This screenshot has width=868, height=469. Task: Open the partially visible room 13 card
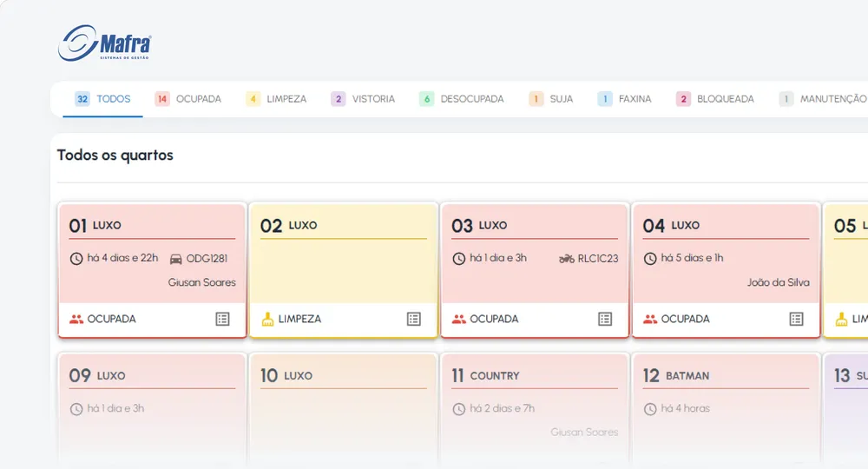pyautogui.click(x=845, y=411)
